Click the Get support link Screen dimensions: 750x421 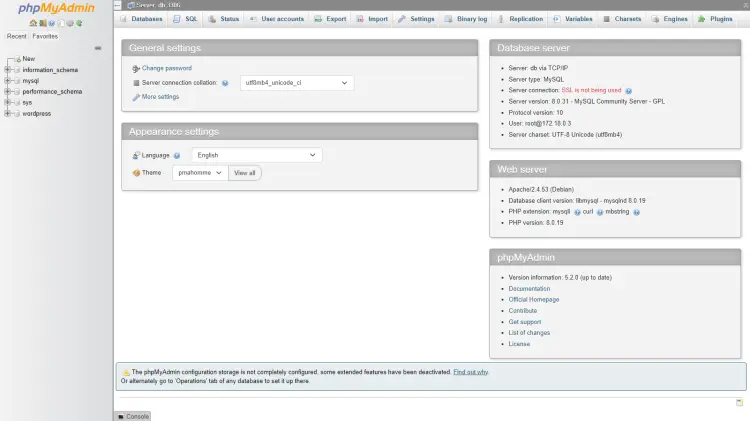525,322
